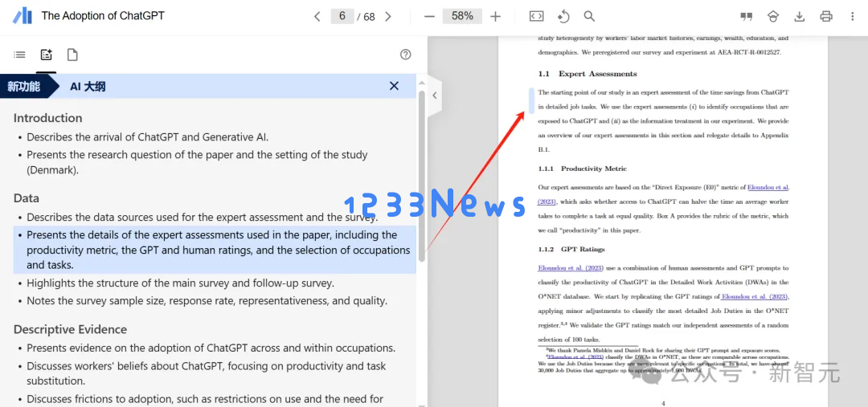
Task: Open Eloundou et al. link in Productivity Metric paragraph
Action: pos(768,187)
